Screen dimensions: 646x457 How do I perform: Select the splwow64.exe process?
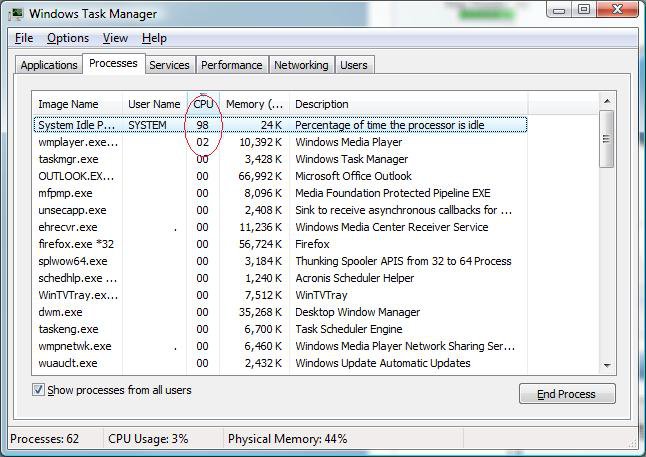pyautogui.click(x=280, y=261)
